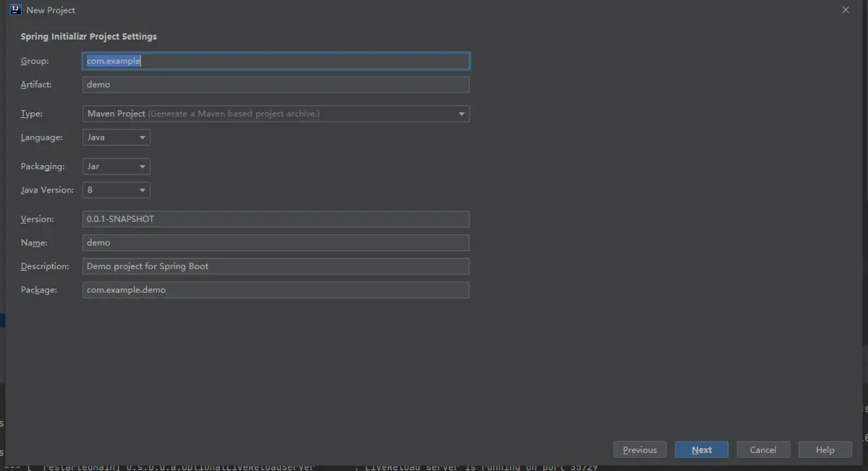
Task: Go back with the Previous button
Action: pyautogui.click(x=640, y=450)
